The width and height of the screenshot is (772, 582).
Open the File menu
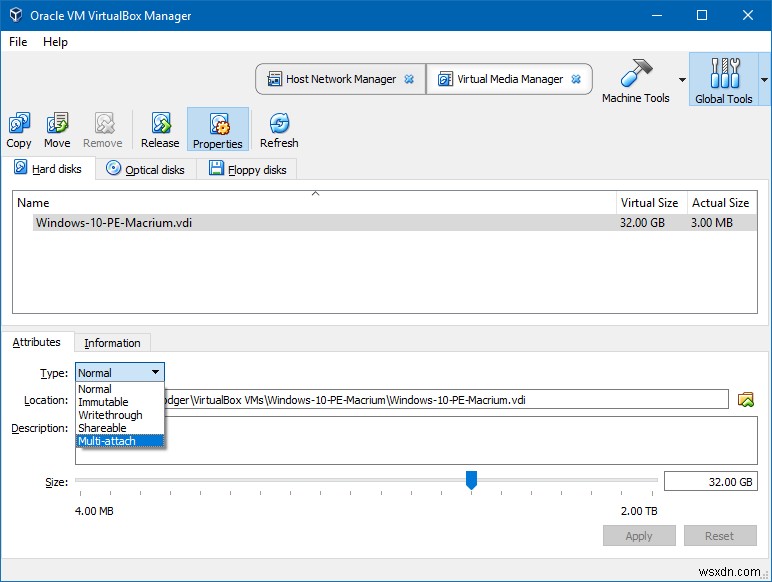[18, 42]
